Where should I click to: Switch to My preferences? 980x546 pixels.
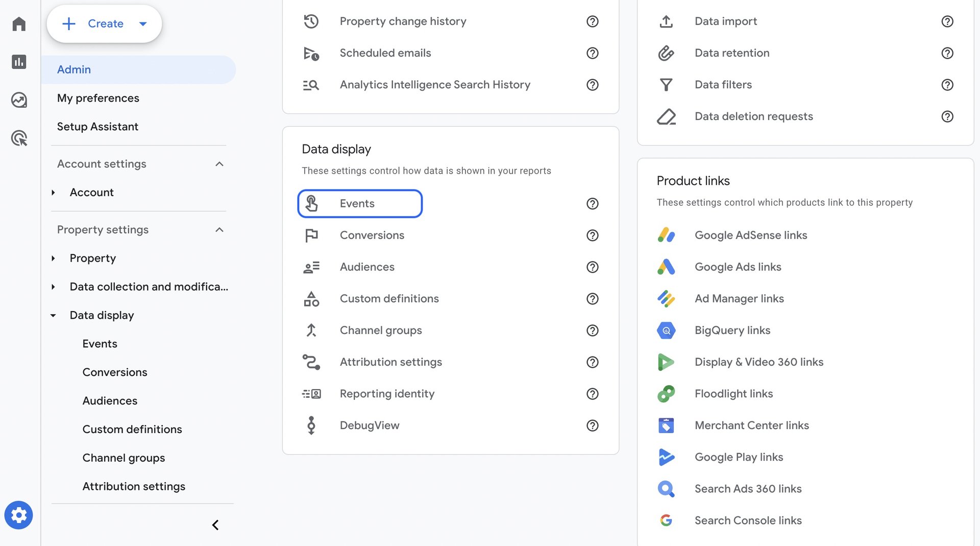98,98
